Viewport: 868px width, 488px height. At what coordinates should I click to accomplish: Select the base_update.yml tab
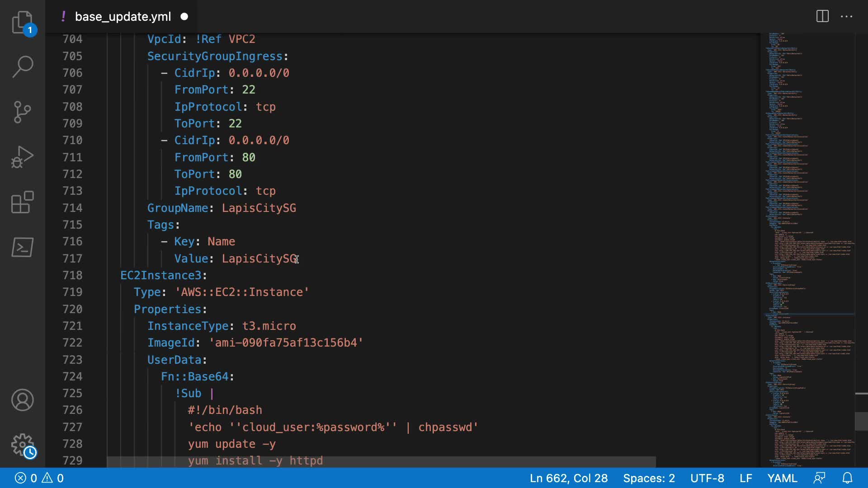click(123, 17)
